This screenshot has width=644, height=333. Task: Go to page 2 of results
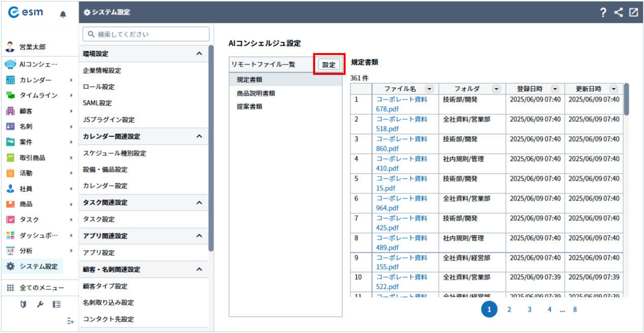point(509,309)
